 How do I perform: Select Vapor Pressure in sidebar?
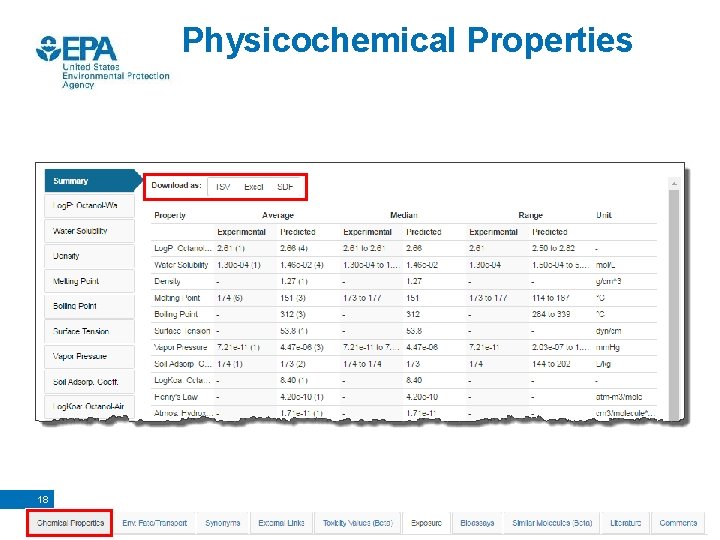pyautogui.click(x=90, y=356)
